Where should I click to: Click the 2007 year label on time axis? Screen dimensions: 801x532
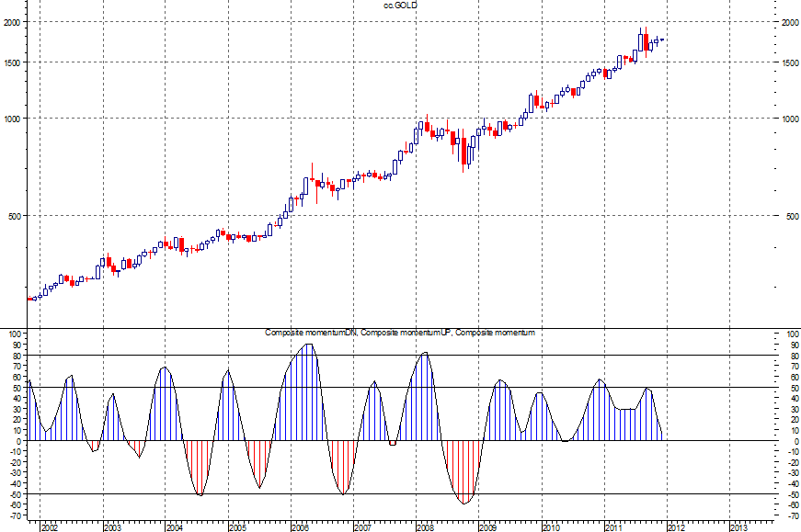pyautogui.click(x=362, y=527)
